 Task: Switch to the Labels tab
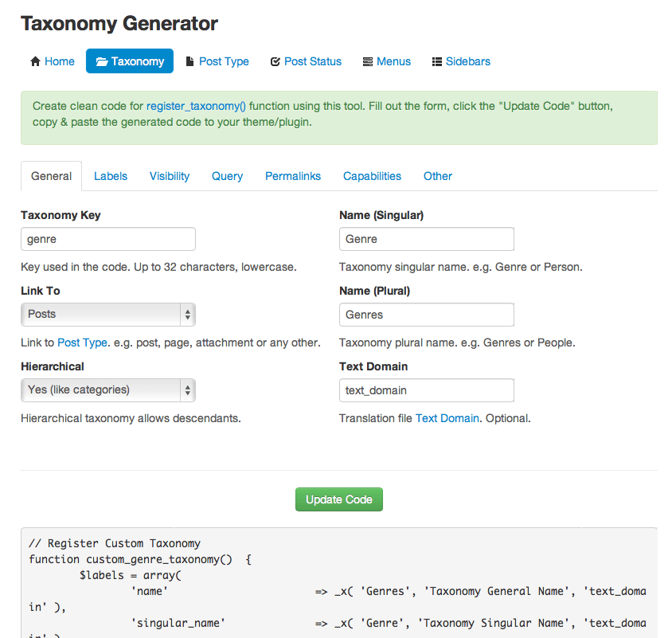click(111, 176)
